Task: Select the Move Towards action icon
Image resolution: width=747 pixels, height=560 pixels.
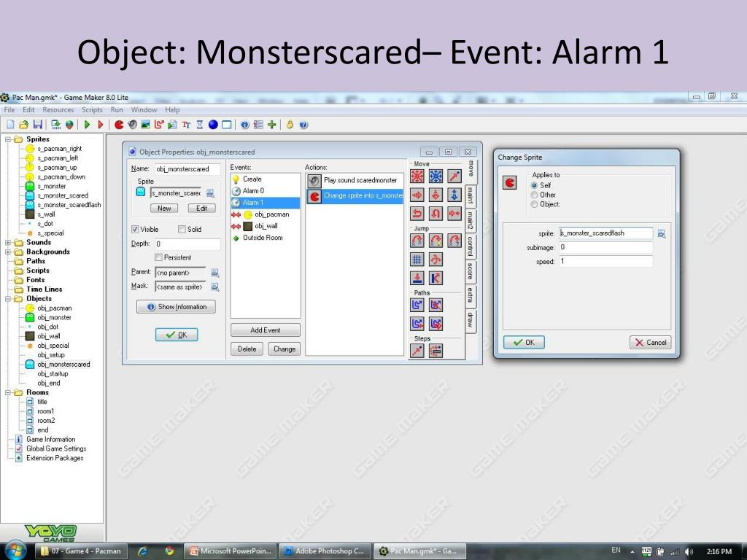Action: click(x=454, y=176)
